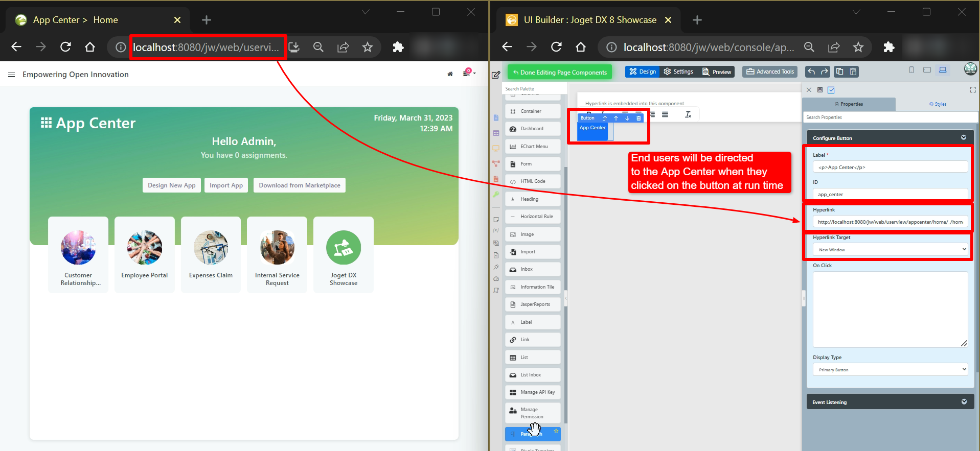This screenshot has height=451, width=980.
Task: Switch to tablet view preview
Action: click(927, 70)
